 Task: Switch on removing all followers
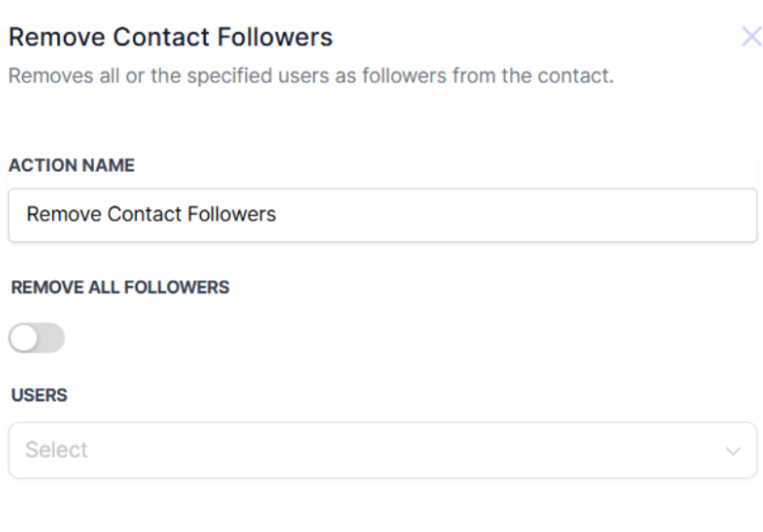coord(37,338)
